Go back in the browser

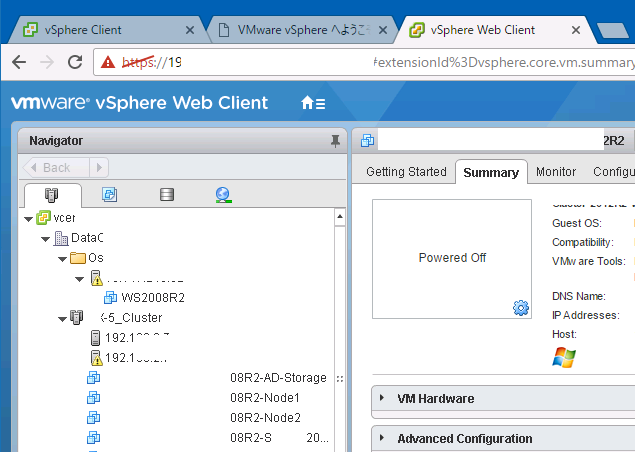(x=19, y=62)
